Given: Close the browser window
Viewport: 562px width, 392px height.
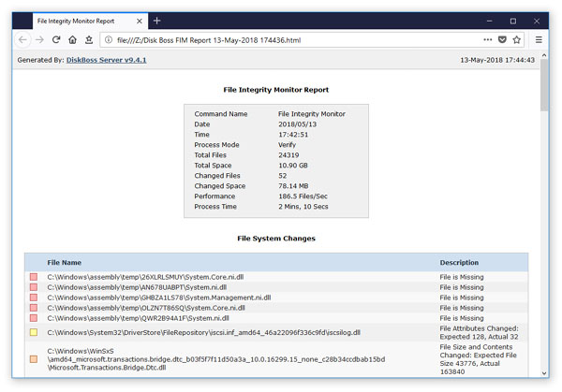Looking at the screenshot, I should click(537, 22).
